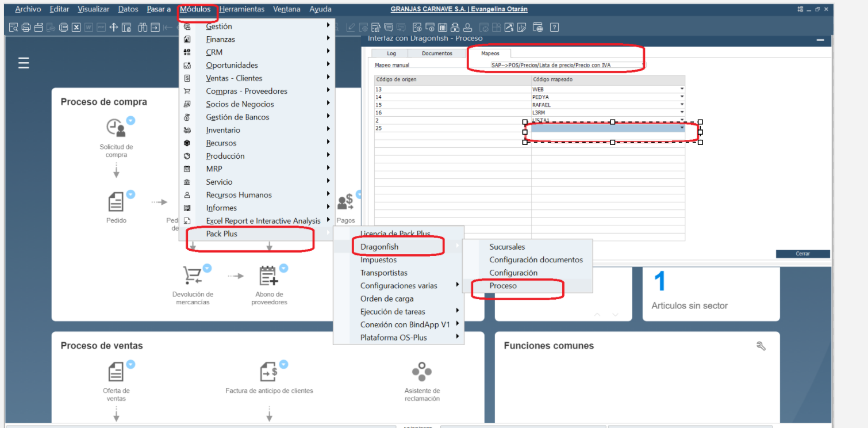Click the cell with origin code 16
The height and width of the screenshot is (428, 868).
pyautogui.click(x=452, y=113)
